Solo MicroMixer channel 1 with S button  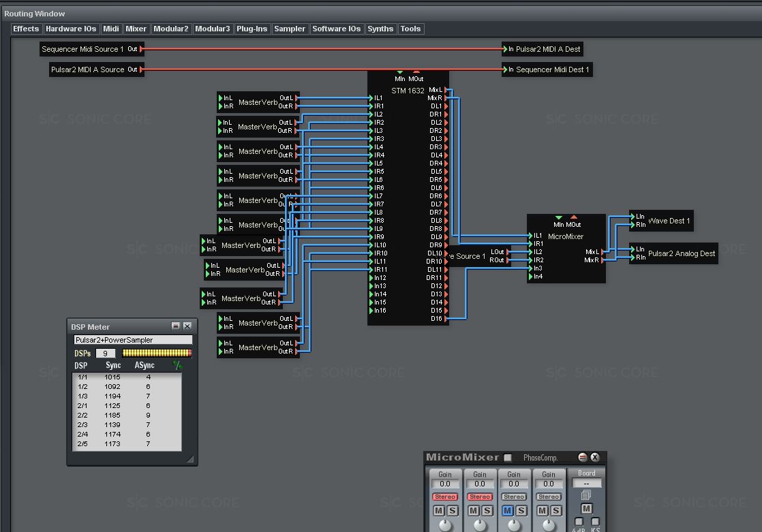click(453, 511)
